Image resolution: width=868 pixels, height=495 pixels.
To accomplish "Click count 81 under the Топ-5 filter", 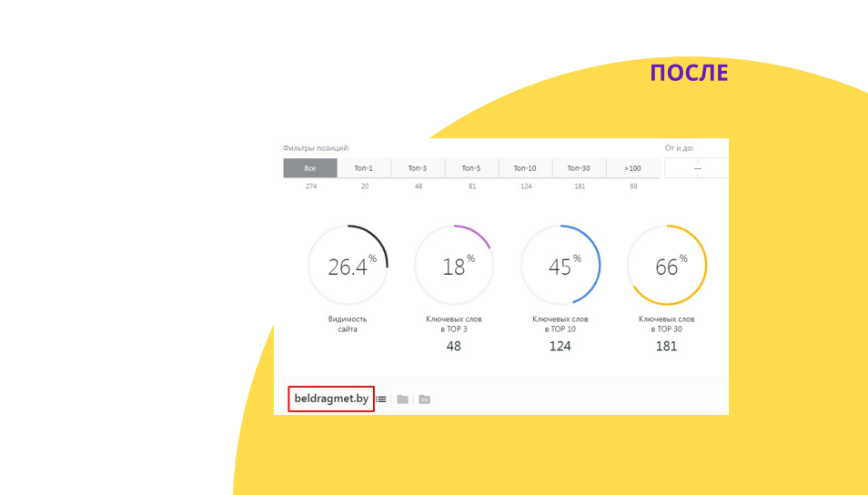I will (472, 187).
